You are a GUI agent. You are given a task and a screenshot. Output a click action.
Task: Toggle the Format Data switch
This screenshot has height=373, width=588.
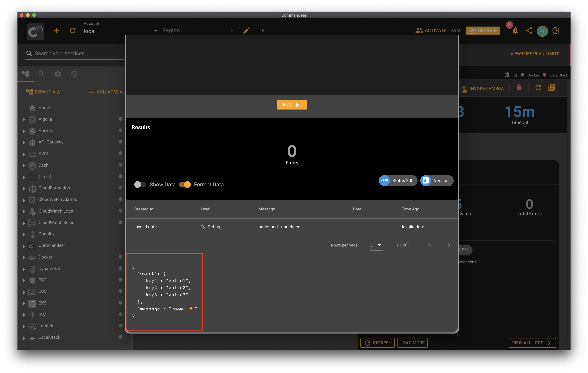[185, 184]
